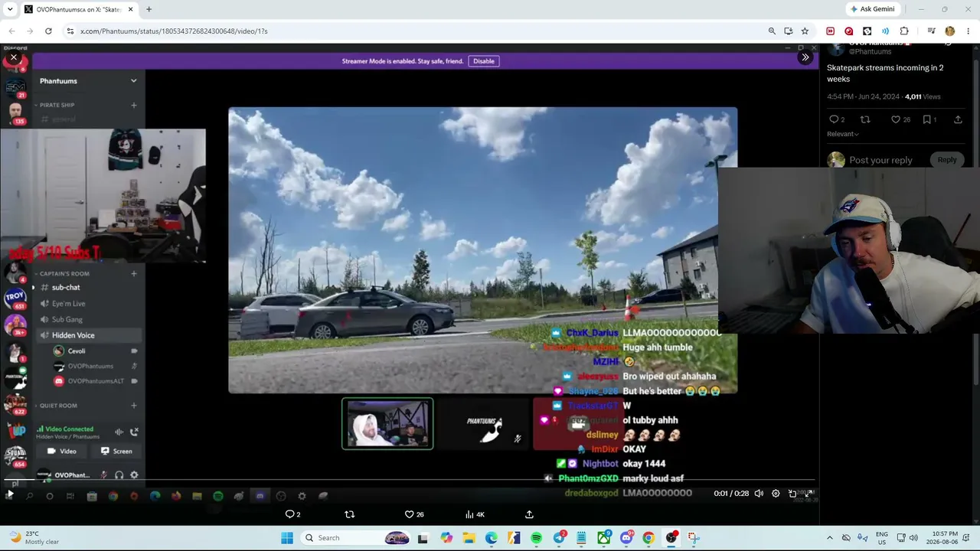Screen dimensions: 980x551
Task: Click the browser address bar
Action: 413,31
